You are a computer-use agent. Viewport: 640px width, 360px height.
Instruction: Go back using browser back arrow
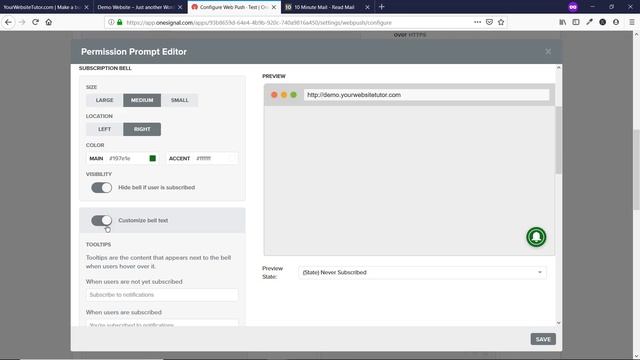8,22
